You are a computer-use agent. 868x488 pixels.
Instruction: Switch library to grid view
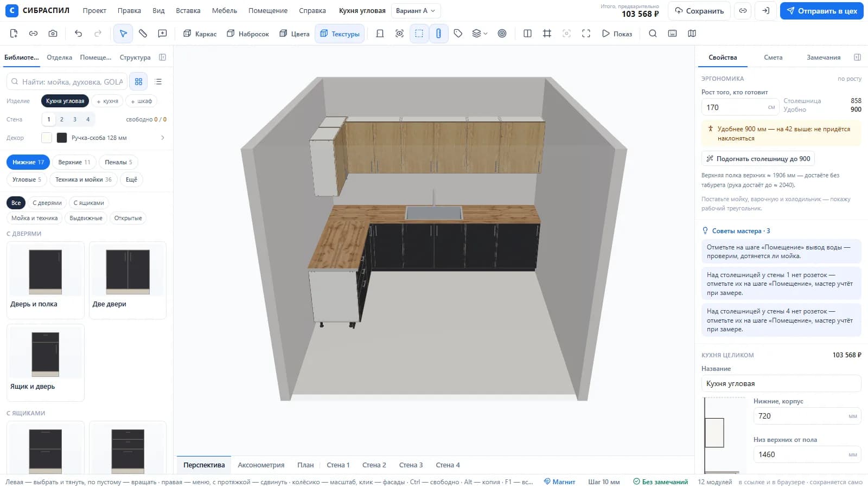[x=139, y=82]
